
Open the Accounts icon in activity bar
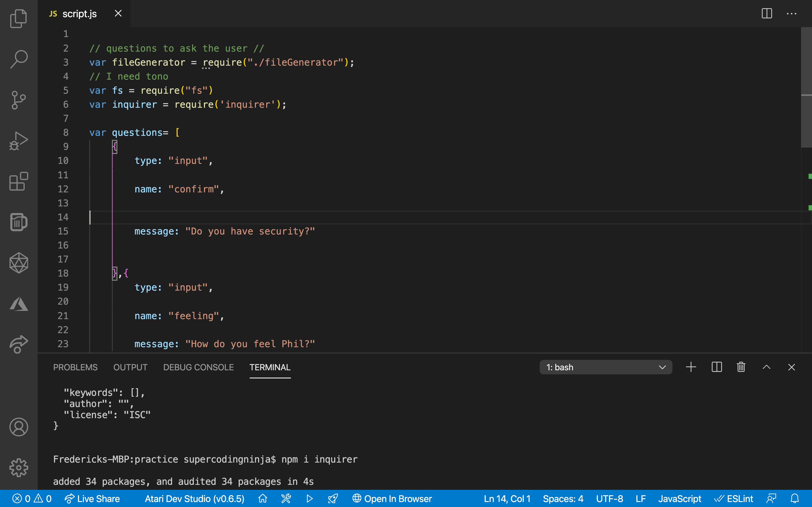coord(18,427)
